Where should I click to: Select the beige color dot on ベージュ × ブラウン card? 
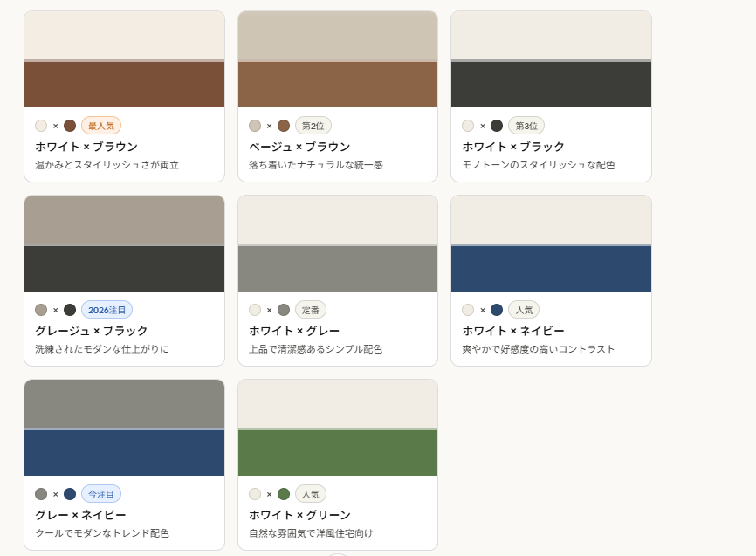coord(255,126)
